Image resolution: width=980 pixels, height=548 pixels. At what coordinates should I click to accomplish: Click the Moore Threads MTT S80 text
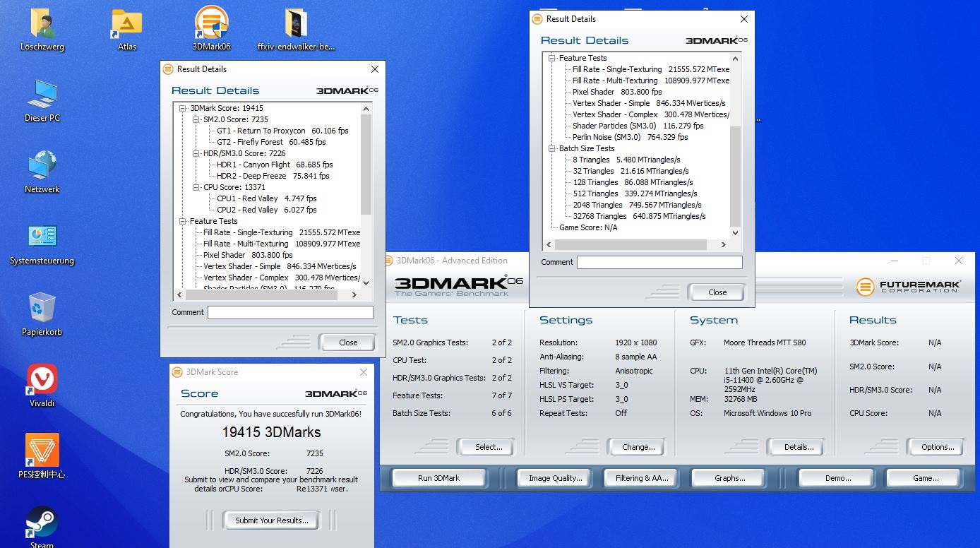765,342
